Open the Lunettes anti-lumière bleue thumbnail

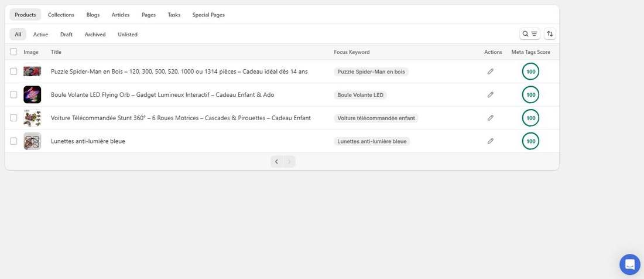tap(32, 141)
